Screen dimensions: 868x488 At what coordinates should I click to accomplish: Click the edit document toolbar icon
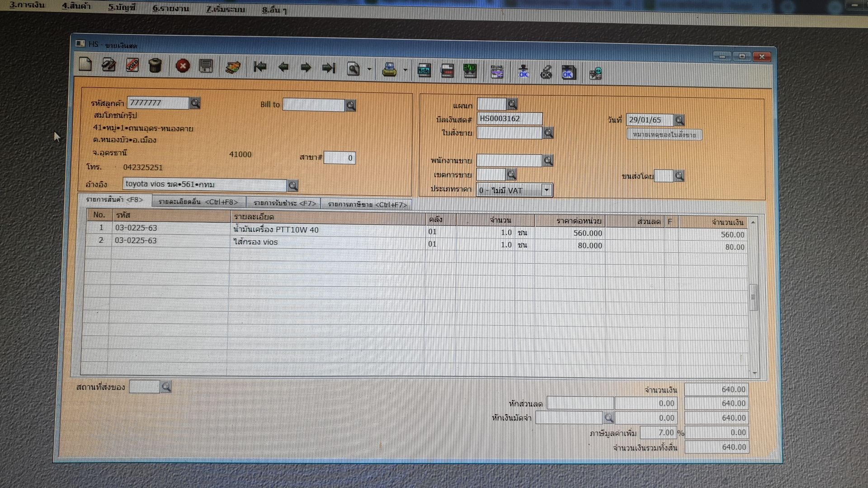click(x=108, y=65)
